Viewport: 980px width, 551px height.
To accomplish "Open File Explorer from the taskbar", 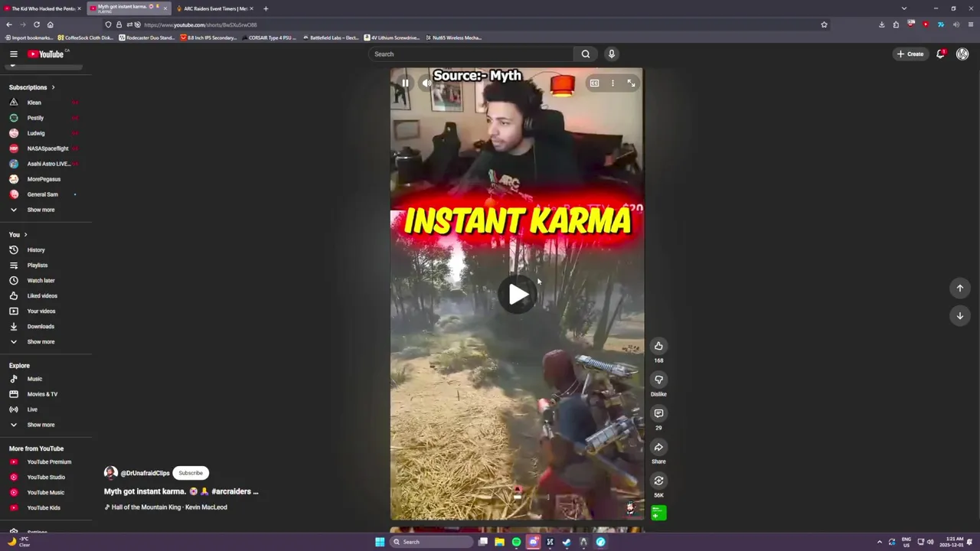I will (x=499, y=542).
